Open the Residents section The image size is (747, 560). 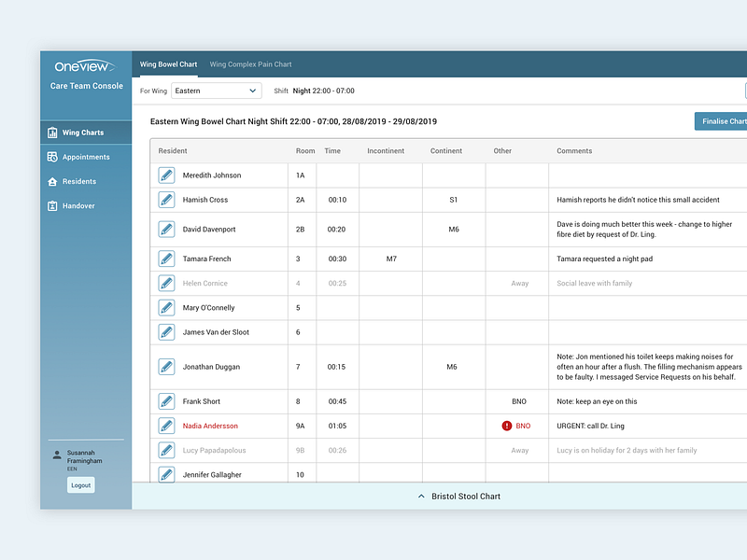86,181
